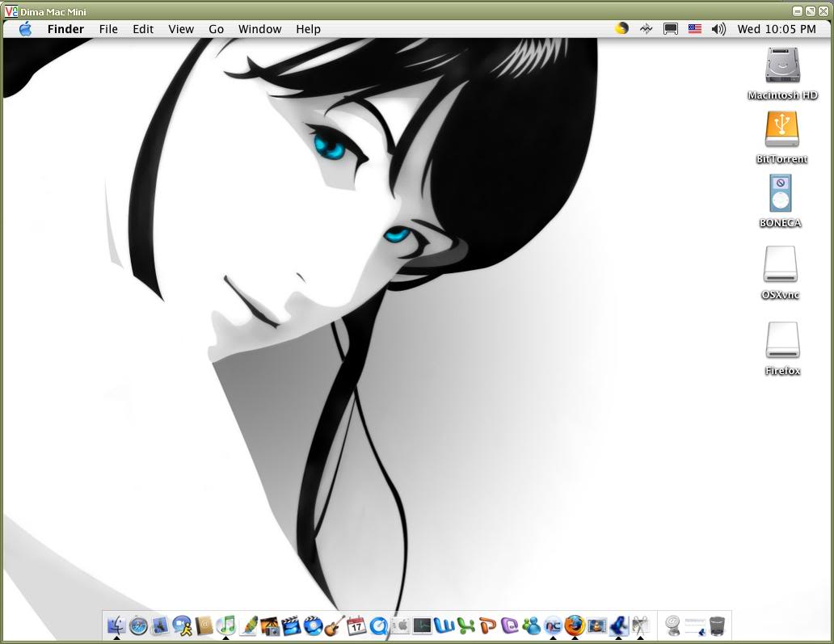The image size is (834, 644).
Task: Launch Microsoft Entourage from the Dock
Action: coord(510,625)
